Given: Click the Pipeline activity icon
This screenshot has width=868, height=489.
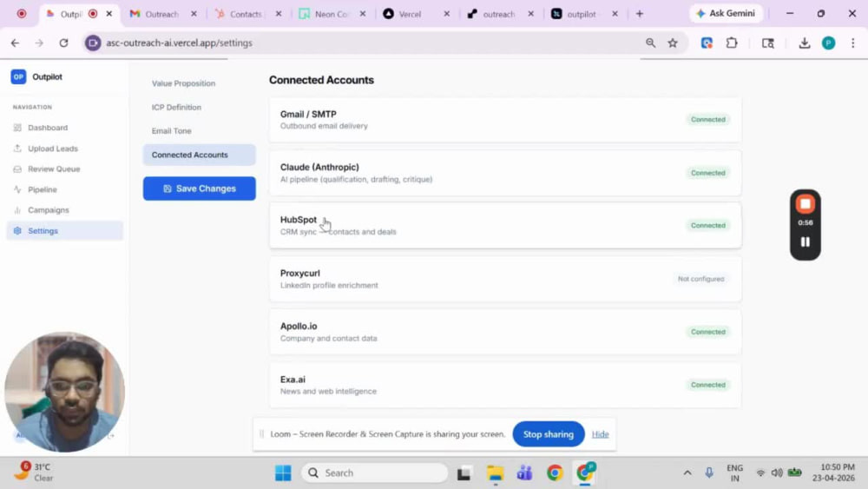Looking at the screenshot, I should 17,189.
